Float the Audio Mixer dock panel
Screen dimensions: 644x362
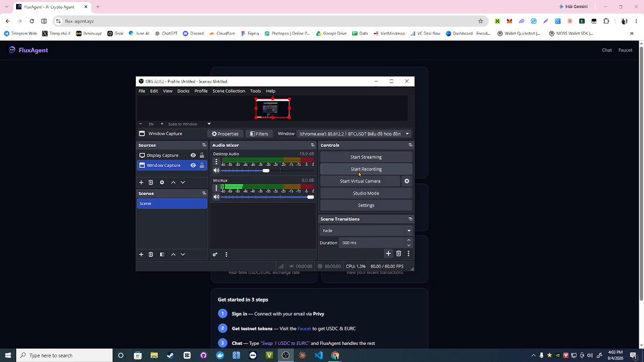click(312, 145)
